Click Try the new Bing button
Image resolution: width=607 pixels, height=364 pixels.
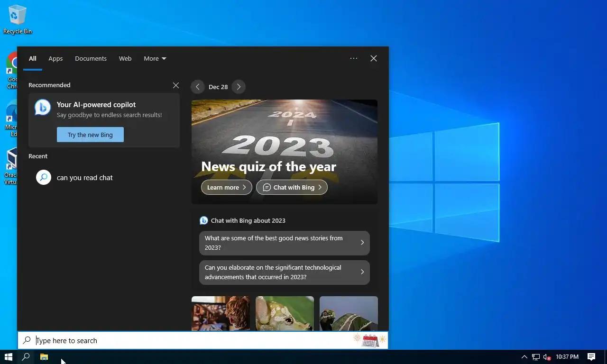click(x=90, y=135)
